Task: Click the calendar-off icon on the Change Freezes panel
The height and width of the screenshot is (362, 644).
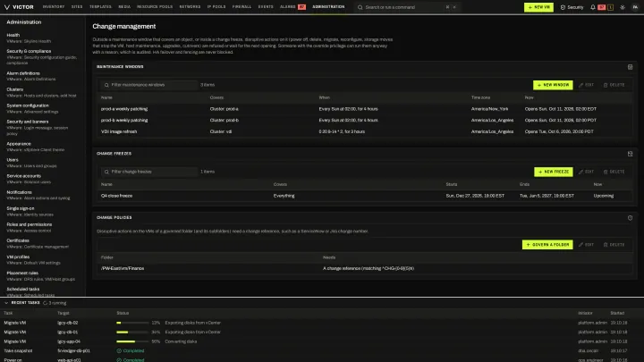Action: 630,154
